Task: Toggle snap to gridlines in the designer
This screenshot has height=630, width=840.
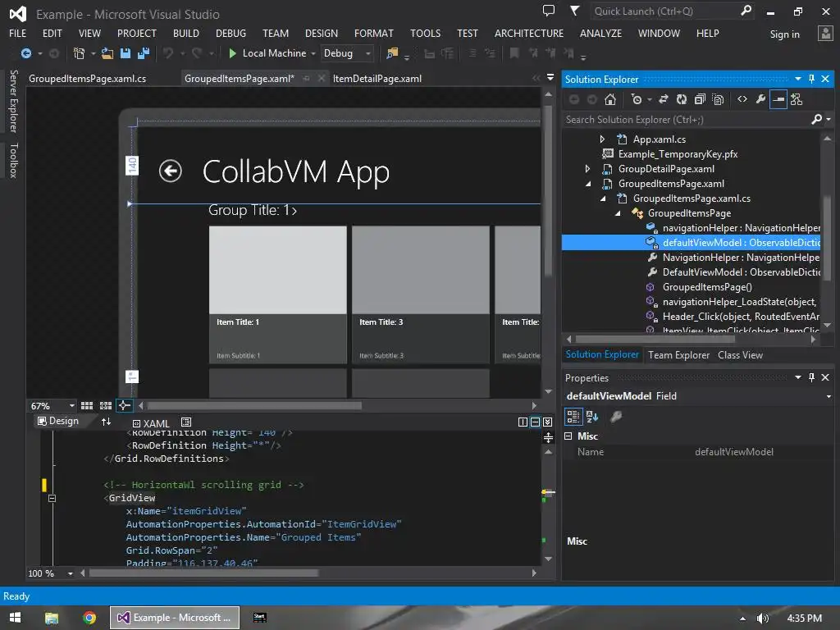Action: pyautogui.click(x=106, y=405)
